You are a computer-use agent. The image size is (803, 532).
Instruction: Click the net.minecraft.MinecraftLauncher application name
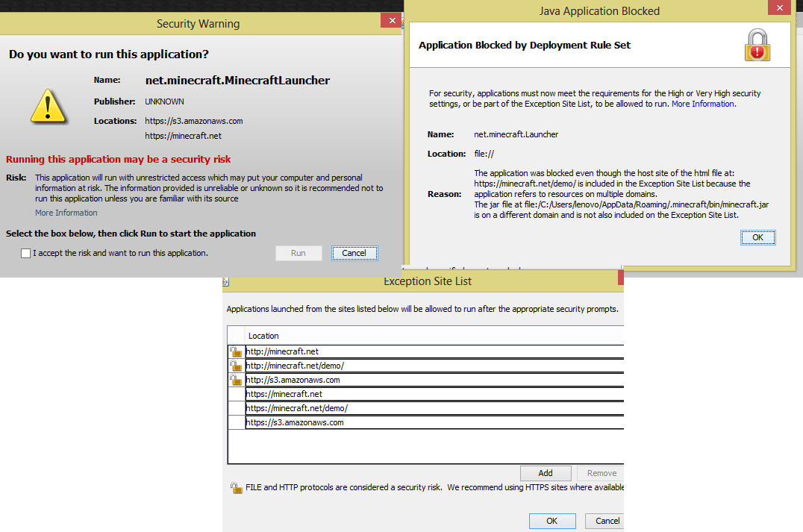(237, 81)
